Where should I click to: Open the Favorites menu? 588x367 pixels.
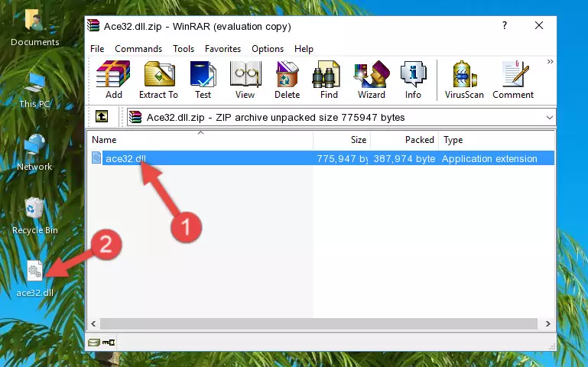pos(223,49)
